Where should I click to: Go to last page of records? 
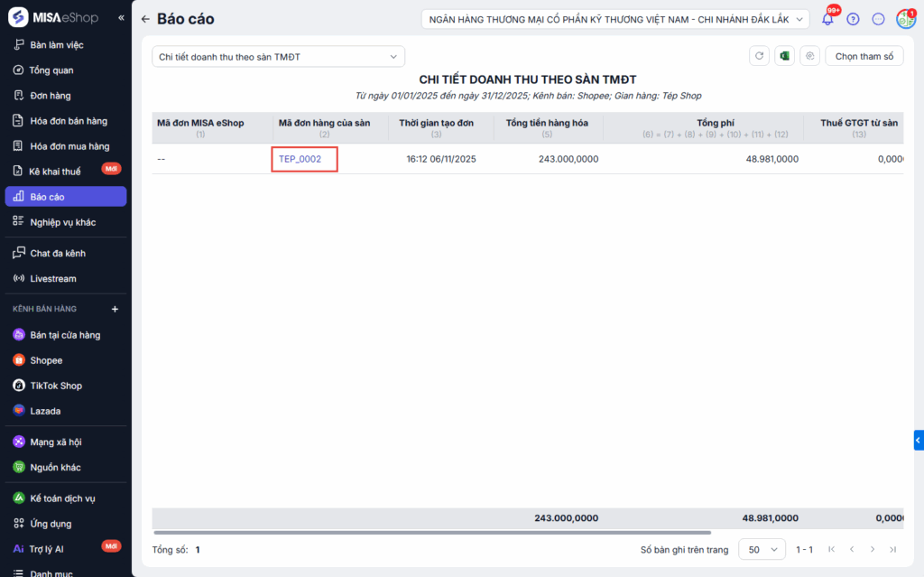tap(892, 549)
